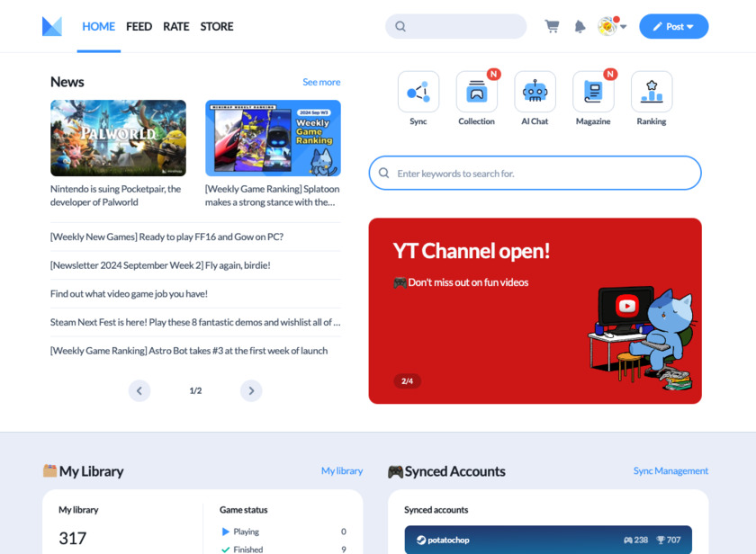Viewport: 756px width, 554px height.
Task: Expand the profile avatar dropdown
Action: click(x=612, y=26)
